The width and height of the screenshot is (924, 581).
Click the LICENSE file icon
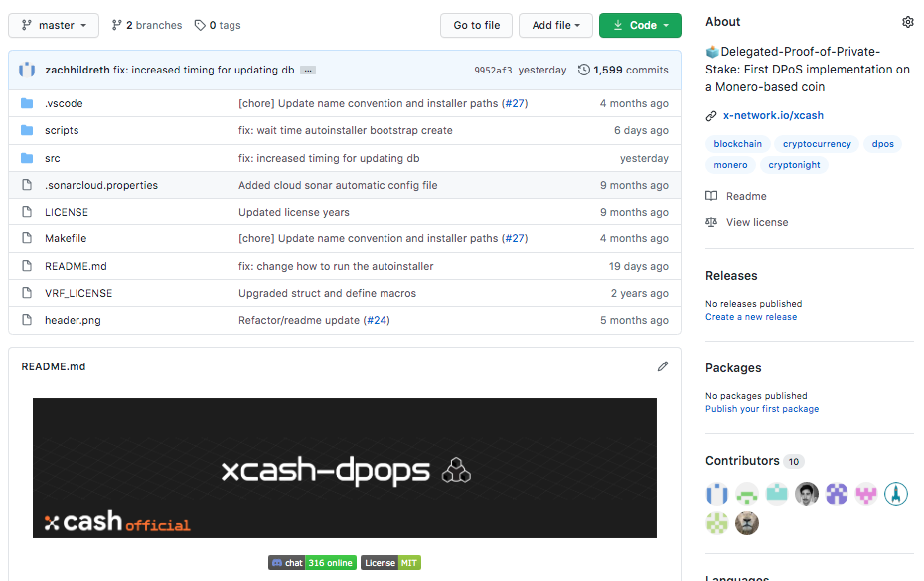point(27,212)
